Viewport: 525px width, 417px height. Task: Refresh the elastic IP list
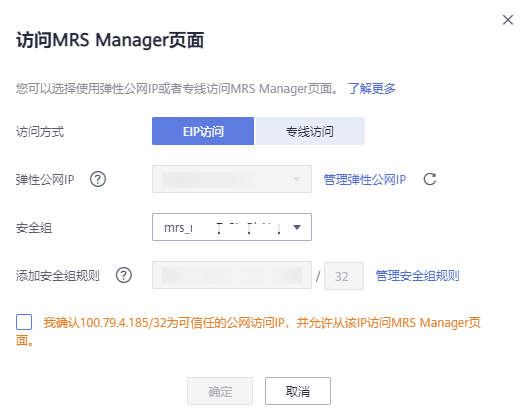click(x=430, y=179)
